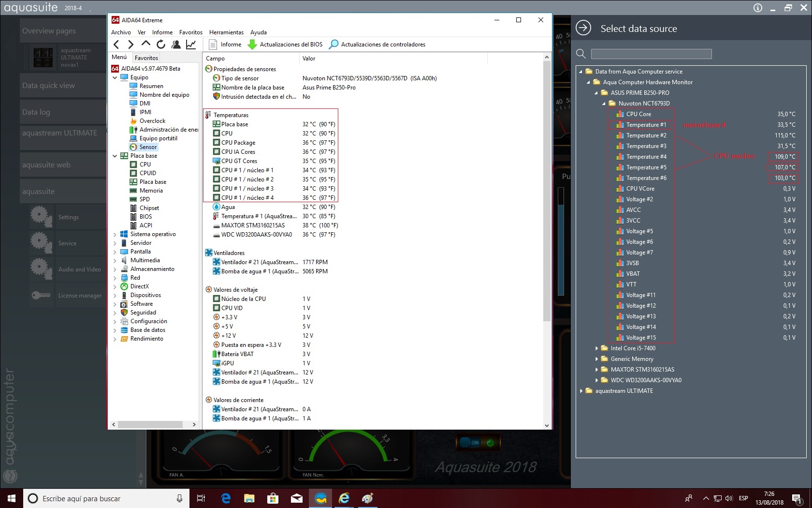Click the info icon in aquasuite title bar
The image size is (812, 508).
[757, 8]
